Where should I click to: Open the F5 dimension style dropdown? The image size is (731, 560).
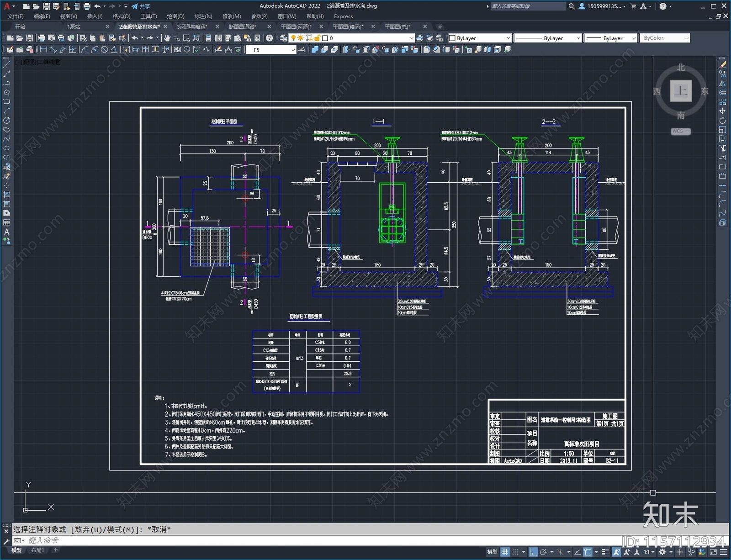click(271, 49)
